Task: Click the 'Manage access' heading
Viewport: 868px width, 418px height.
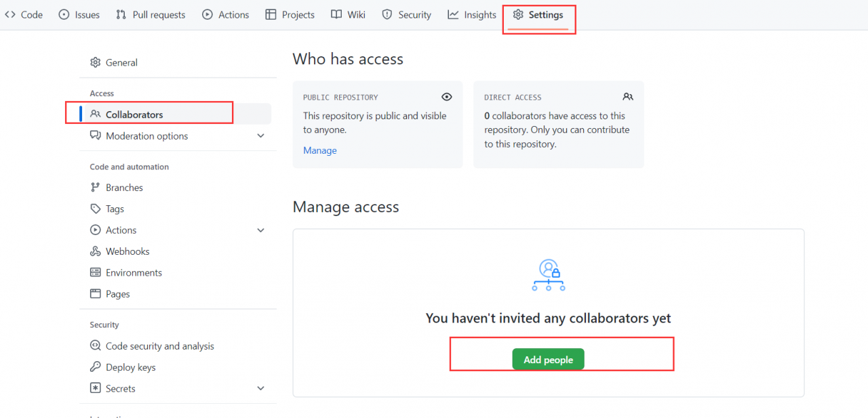Action: point(346,207)
